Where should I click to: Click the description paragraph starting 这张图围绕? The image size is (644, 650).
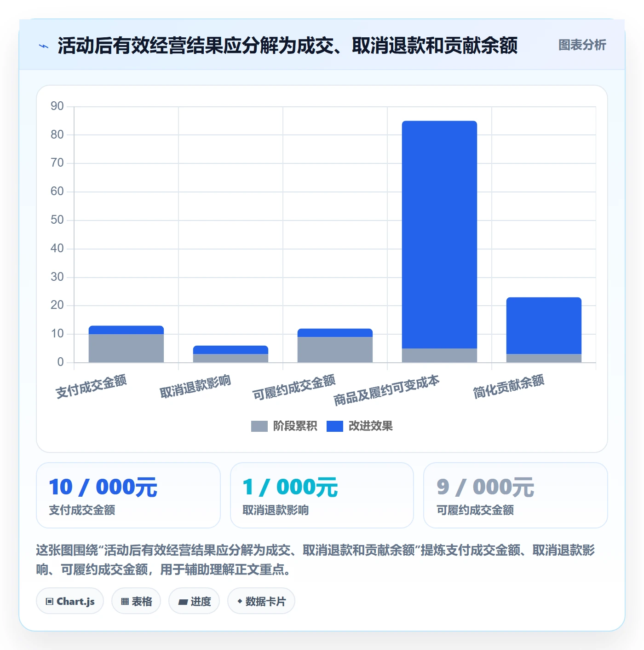(x=316, y=560)
